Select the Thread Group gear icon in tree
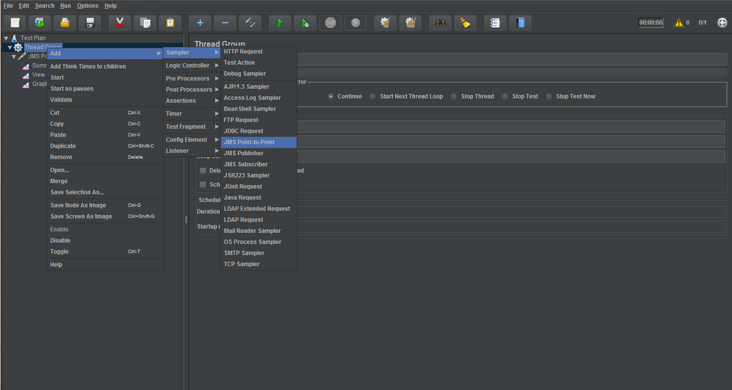 18,47
